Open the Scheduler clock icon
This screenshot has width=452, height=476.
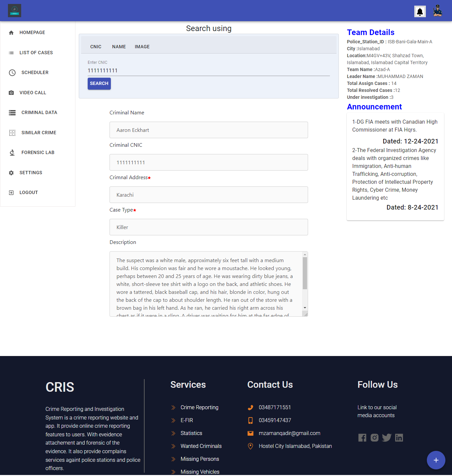click(12, 73)
